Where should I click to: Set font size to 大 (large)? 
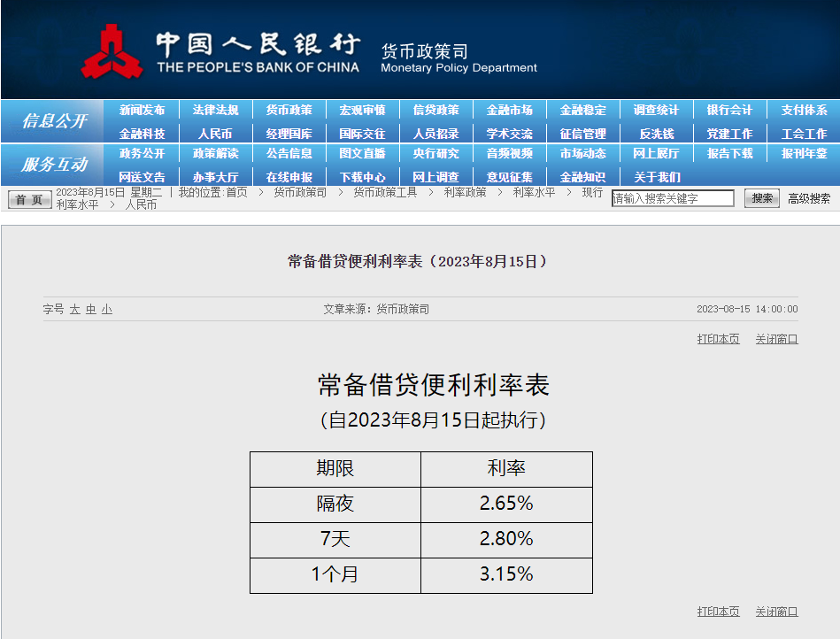pos(74,310)
